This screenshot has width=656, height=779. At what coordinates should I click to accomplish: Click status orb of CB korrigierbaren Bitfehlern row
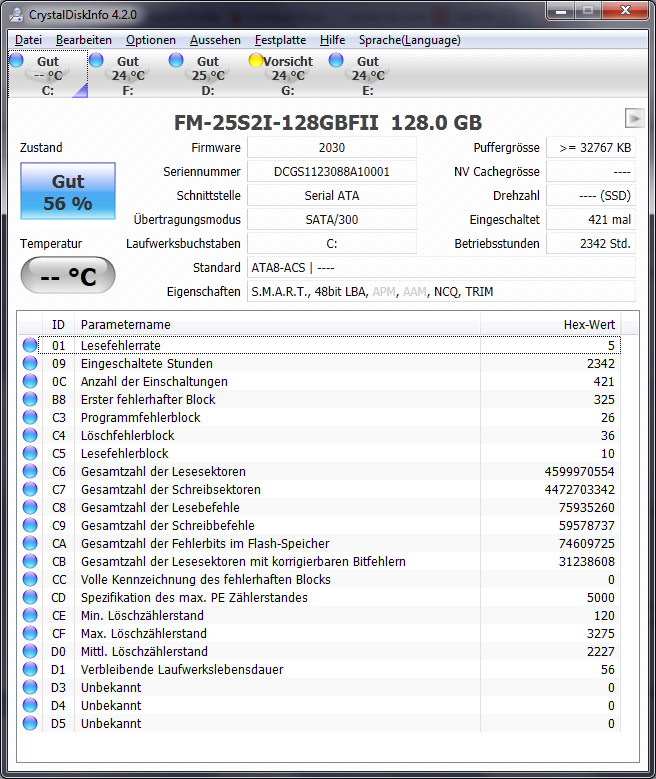pyautogui.click(x=30, y=561)
